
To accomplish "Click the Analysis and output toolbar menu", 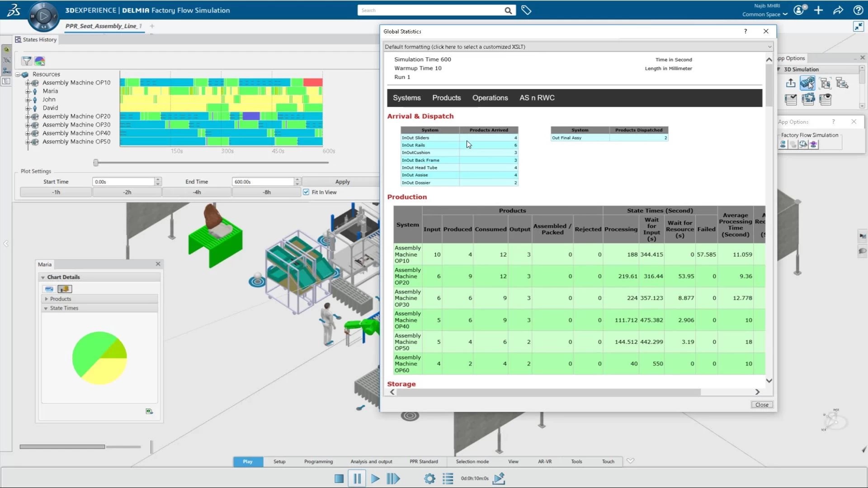I will 371,461.
